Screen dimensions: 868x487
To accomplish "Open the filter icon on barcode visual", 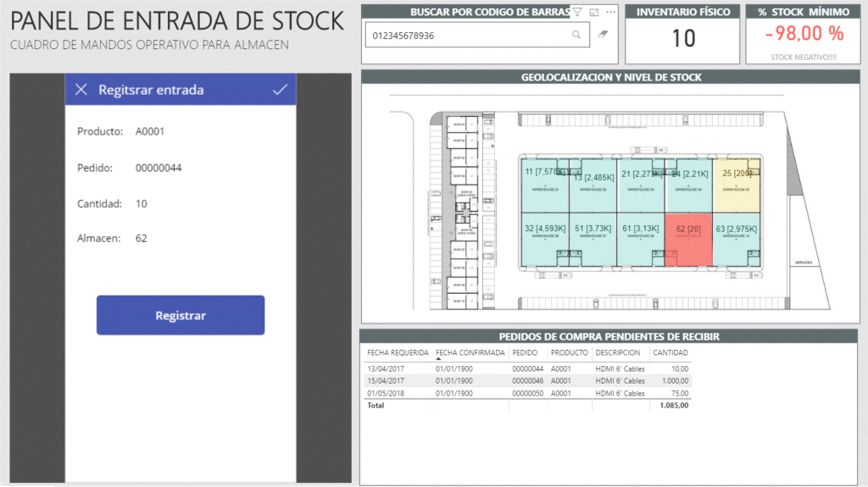I will [577, 12].
